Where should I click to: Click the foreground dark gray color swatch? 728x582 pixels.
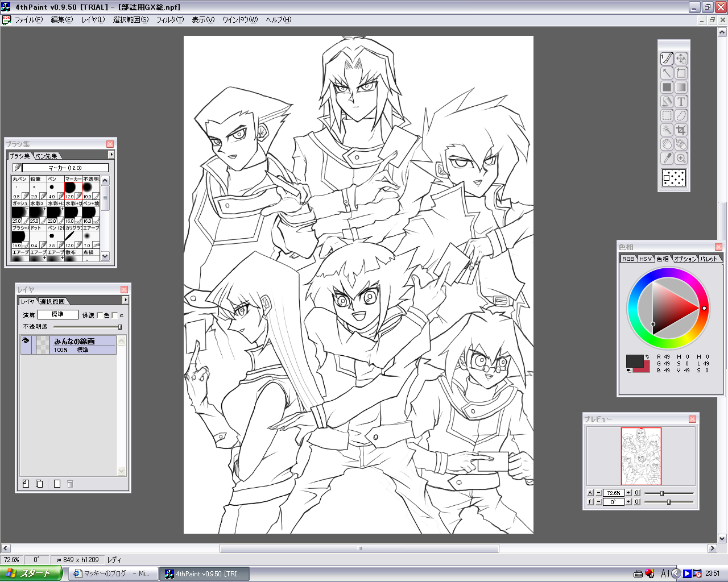coord(634,360)
